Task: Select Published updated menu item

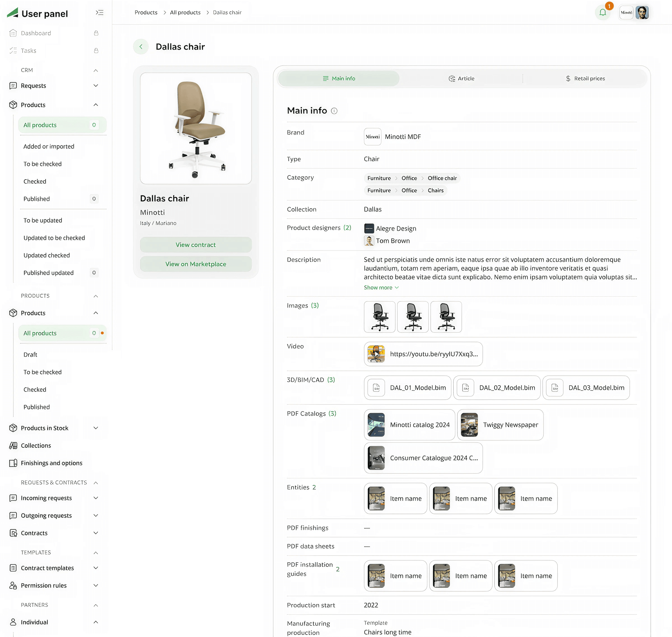Action: click(48, 273)
